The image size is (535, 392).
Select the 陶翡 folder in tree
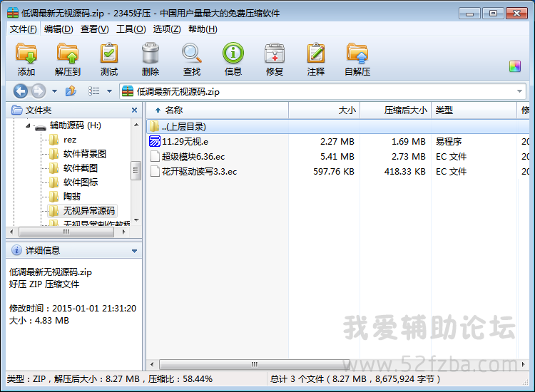click(x=71, y=197)
